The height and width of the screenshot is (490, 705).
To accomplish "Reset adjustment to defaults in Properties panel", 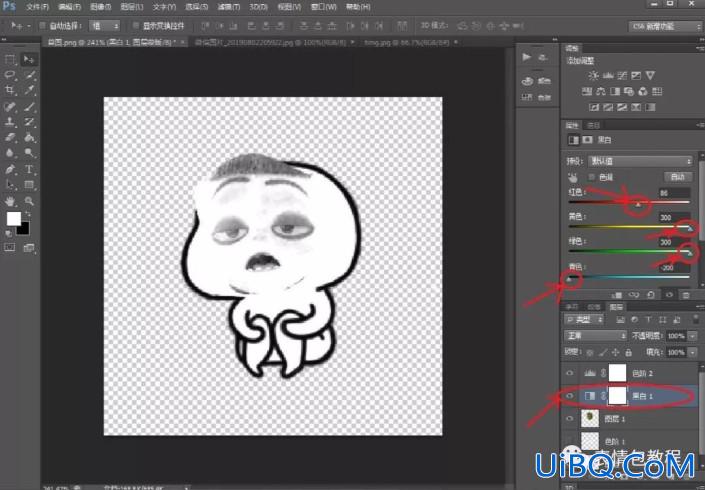I will coord(651,295).
